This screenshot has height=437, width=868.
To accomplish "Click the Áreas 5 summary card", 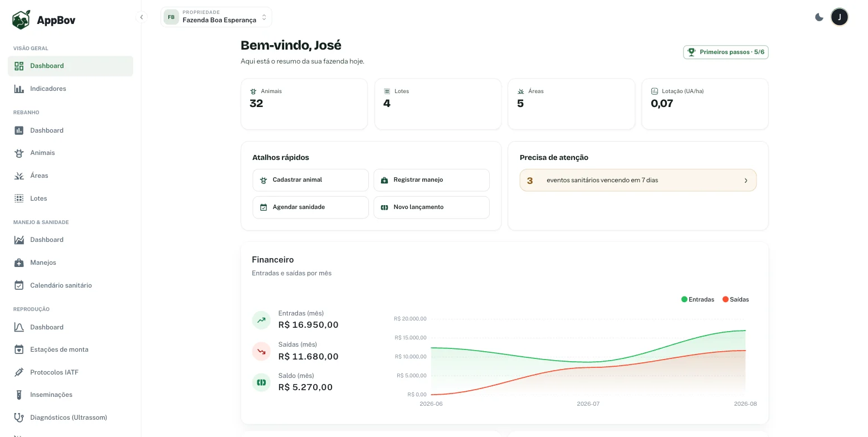I will coord(572,104).
